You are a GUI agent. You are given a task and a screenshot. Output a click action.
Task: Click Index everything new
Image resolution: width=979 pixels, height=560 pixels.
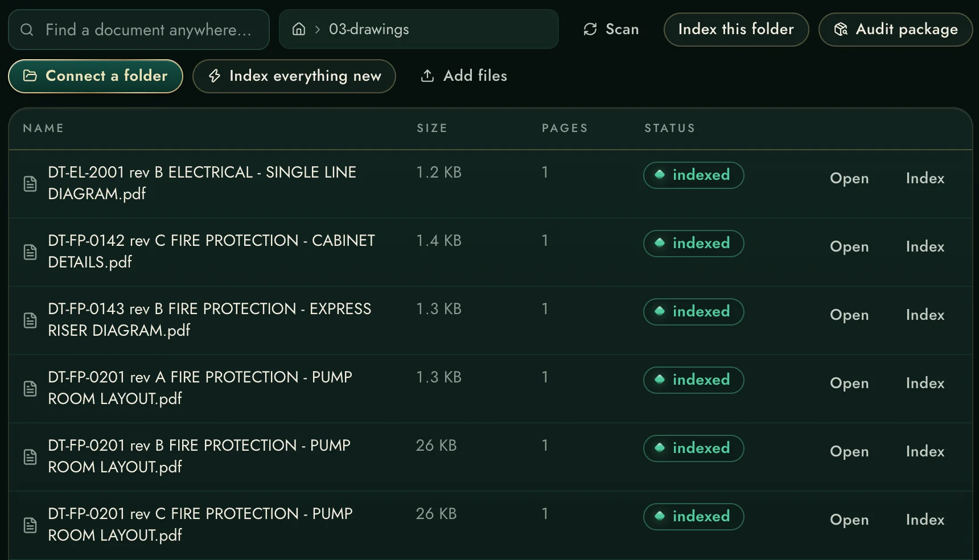pos(294,76)
